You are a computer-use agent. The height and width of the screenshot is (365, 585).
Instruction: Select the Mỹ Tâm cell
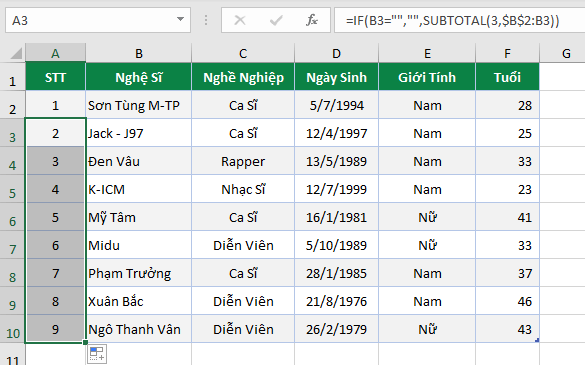click(x=138, y=217)
